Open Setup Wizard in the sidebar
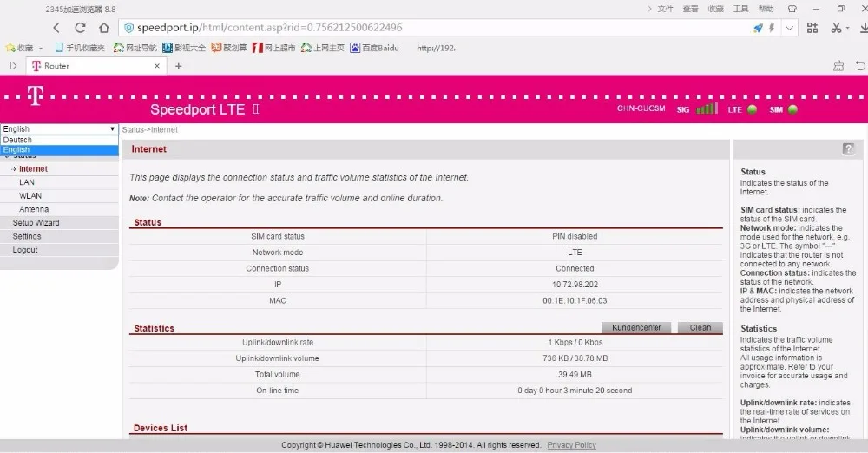 pos(36,223)
